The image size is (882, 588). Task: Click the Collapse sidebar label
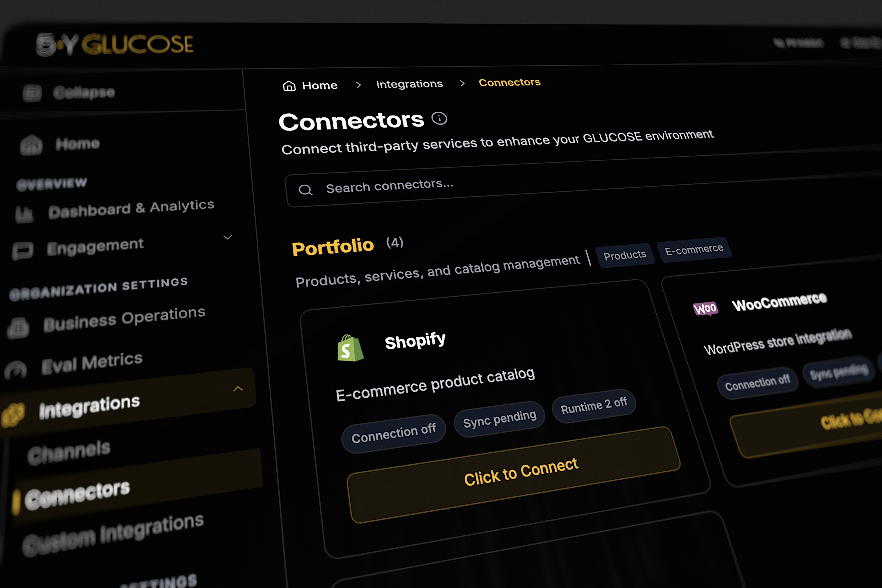(84, 92)
